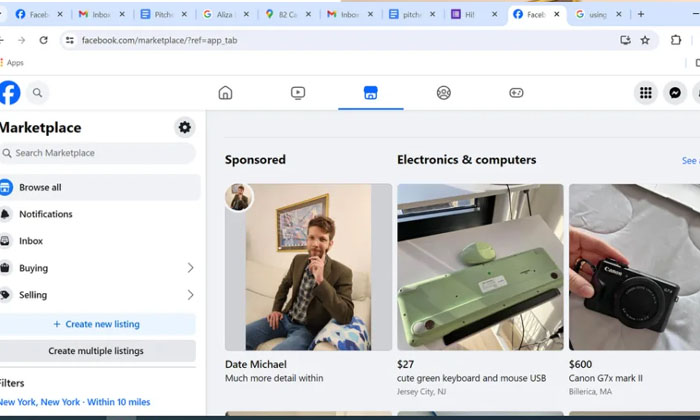700x420 pixels.
Task: Click the Facebook search magnifier icon
Action: tap(38, 93)
